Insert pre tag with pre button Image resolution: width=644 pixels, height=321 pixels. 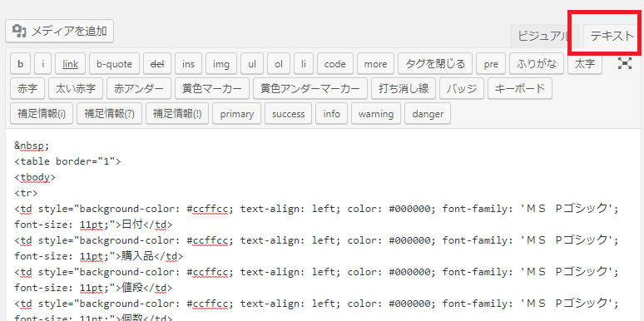(x=491, y=64)
